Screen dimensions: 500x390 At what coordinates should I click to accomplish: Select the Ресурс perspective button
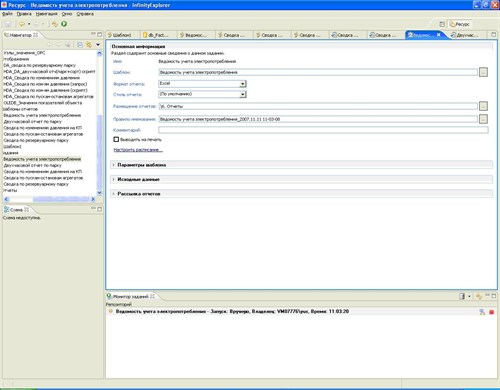[460, 24]
